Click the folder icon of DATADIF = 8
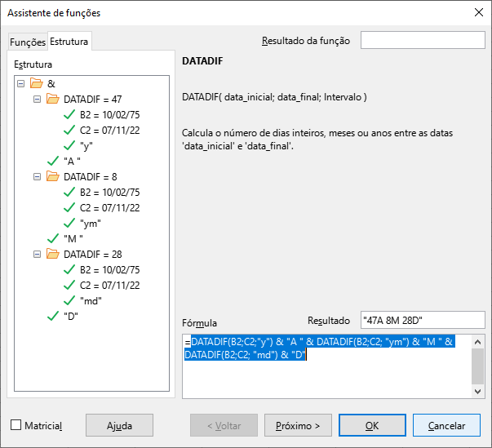This screenshot has width=492, height=448. [53, 176]
